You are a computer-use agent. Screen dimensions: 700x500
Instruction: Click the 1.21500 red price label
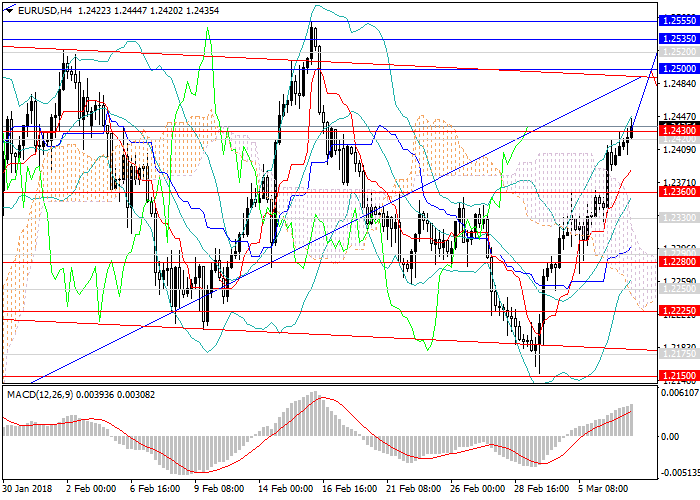677,376
